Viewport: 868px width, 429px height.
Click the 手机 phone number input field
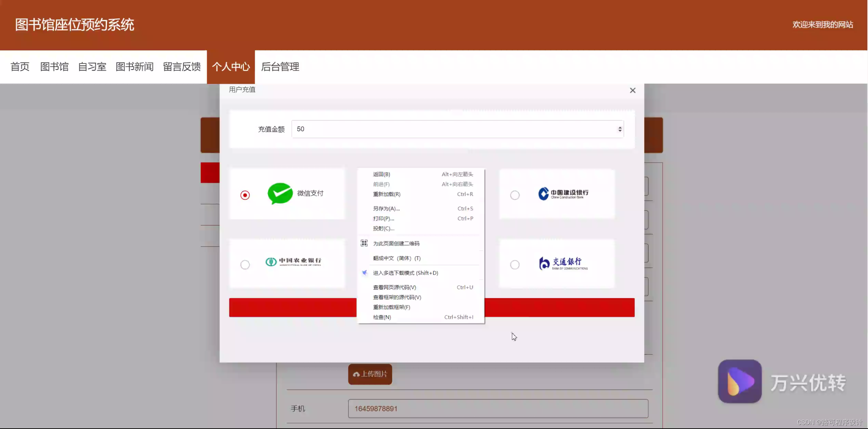[498, 409]
